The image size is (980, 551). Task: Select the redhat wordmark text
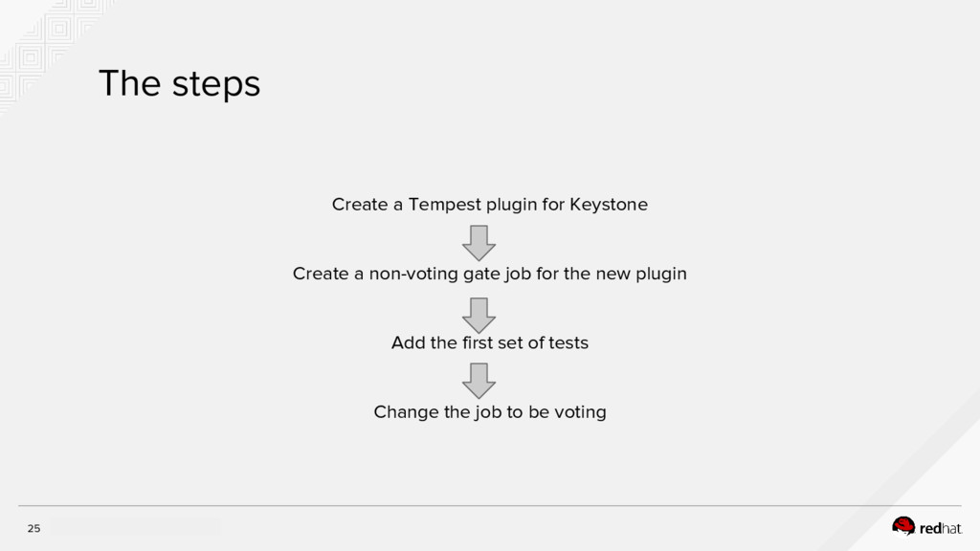[941, 527]
